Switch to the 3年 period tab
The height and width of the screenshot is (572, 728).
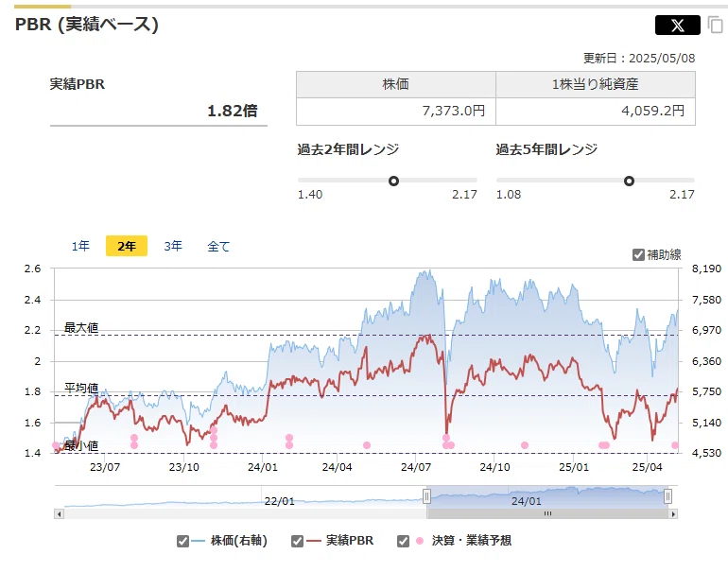point(173,246)
